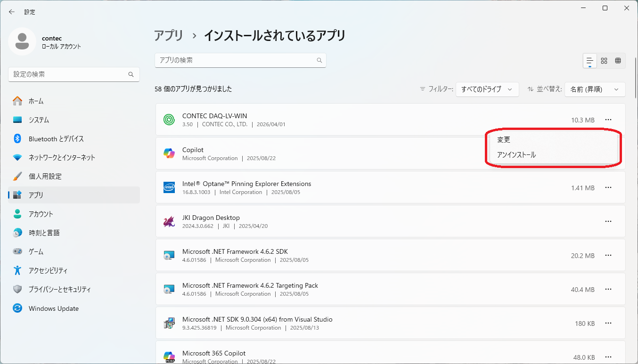
Task: Open the 名前 (昇順) sort dropdown
Action: tap(595, 89)
